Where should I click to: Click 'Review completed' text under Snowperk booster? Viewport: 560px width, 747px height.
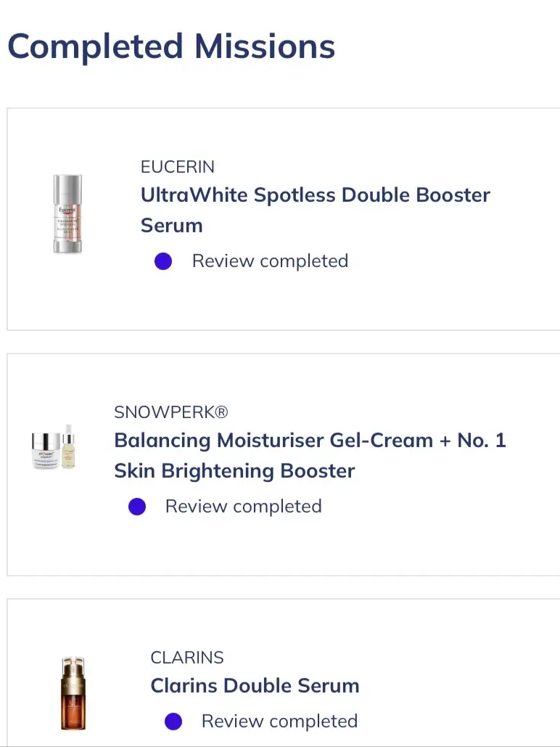pyautogui.click(x=243, y=507)
